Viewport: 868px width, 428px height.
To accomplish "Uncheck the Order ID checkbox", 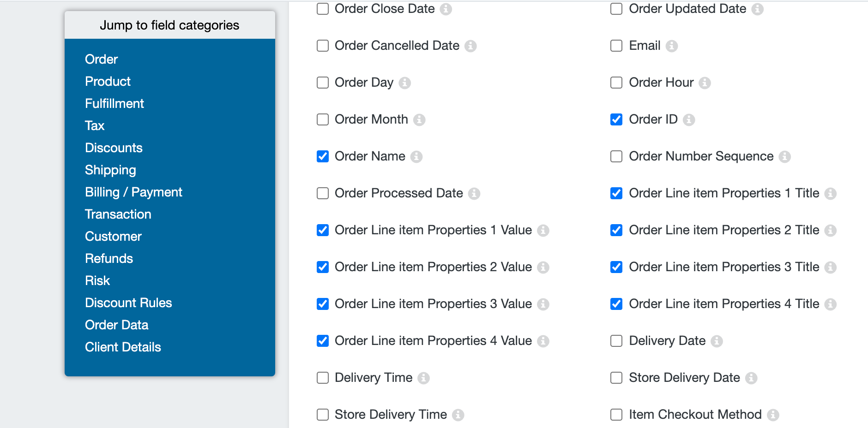I will (616, 119).
